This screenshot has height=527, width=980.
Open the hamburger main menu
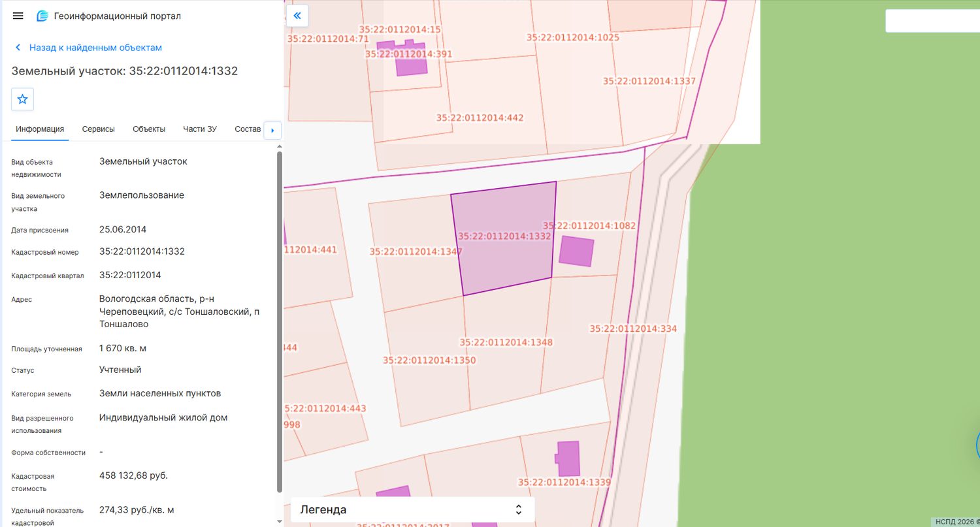(18, 16)
